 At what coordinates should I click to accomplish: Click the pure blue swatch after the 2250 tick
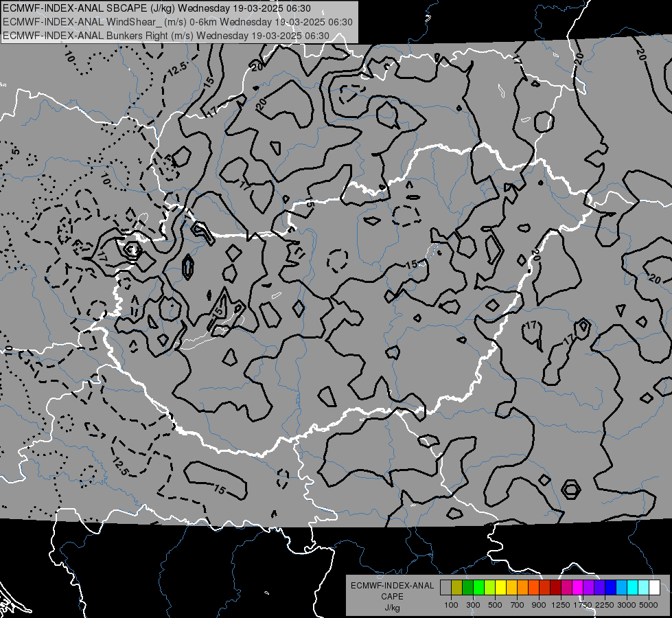[x=611, y=587]
